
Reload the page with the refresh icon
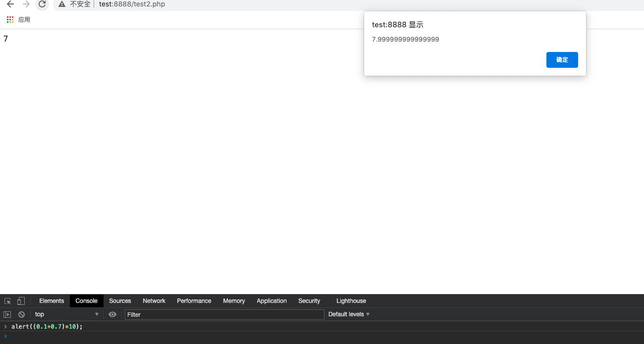click(x=42, y=4)
